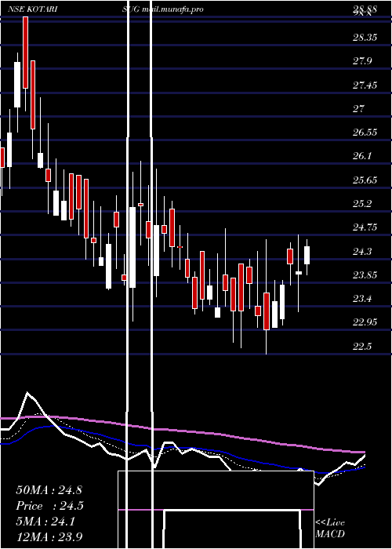Select the 23.85 price axis label
Image resolution: width=392 pixels, height=549 pixels.
click(365, 274)
